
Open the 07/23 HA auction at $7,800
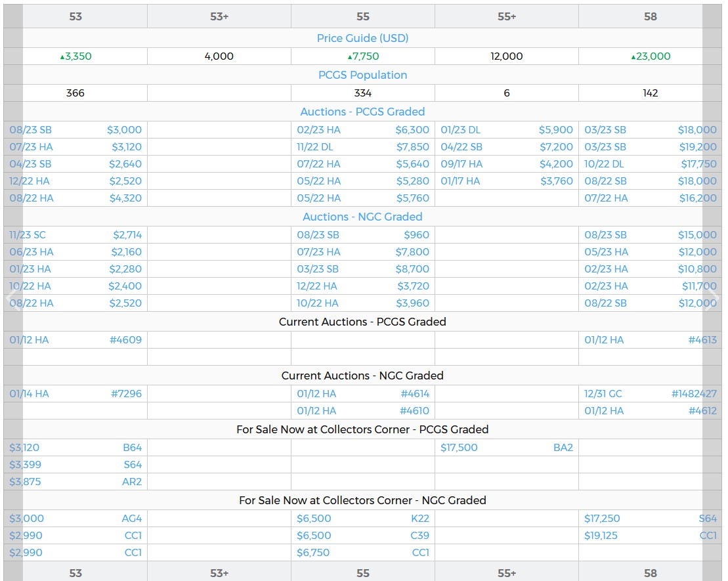(x=363, y=251)
